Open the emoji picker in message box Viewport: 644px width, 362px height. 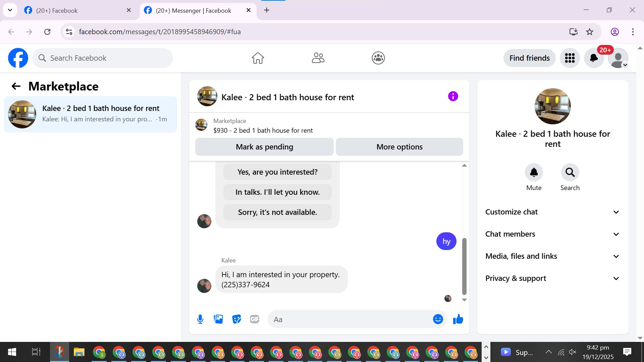[x=438, y=319]
